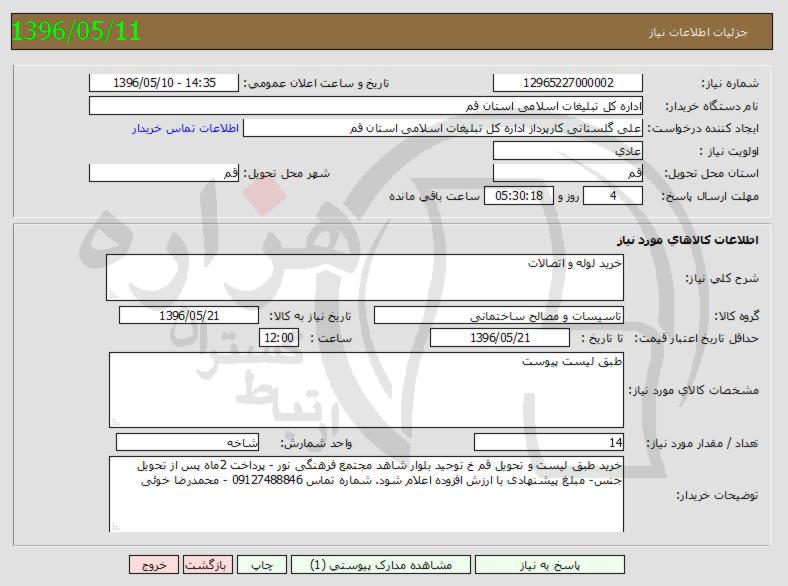The width and height of the screenshot is (788, 586).
Task: Click label حداقل تاریخ اعتبار قیمت
Action: coord(696,338)
